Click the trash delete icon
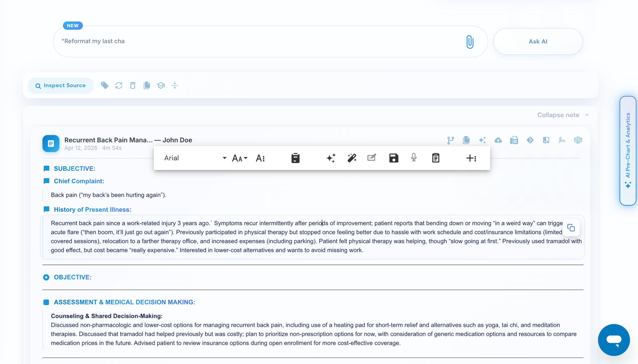 (133, 85)
